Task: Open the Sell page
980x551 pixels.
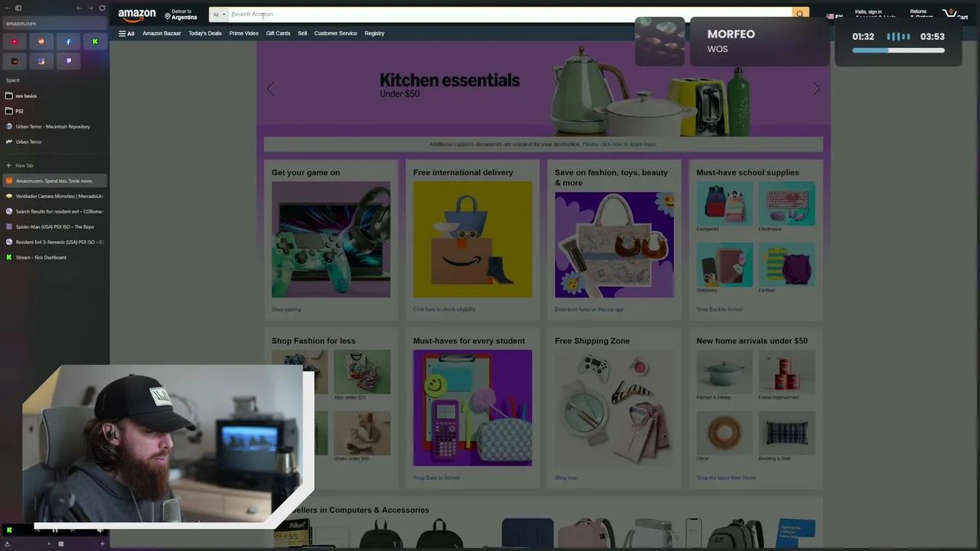Action: point(302,34)
